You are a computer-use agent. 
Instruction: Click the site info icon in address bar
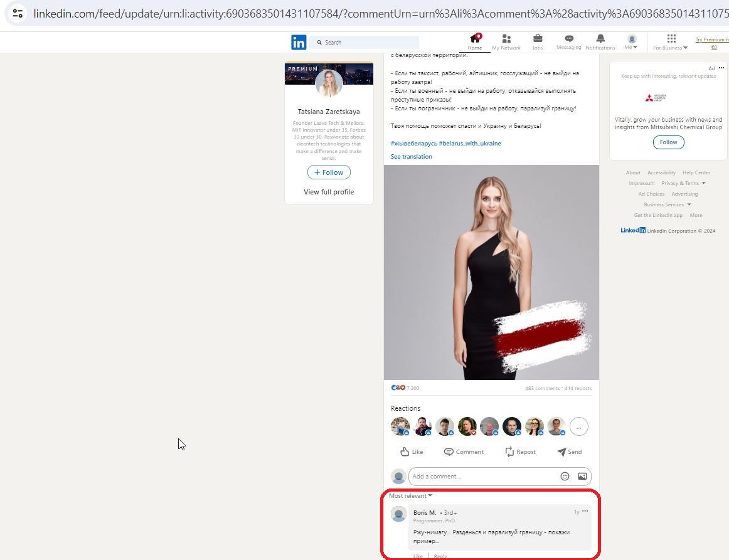(x=18, y=13)
